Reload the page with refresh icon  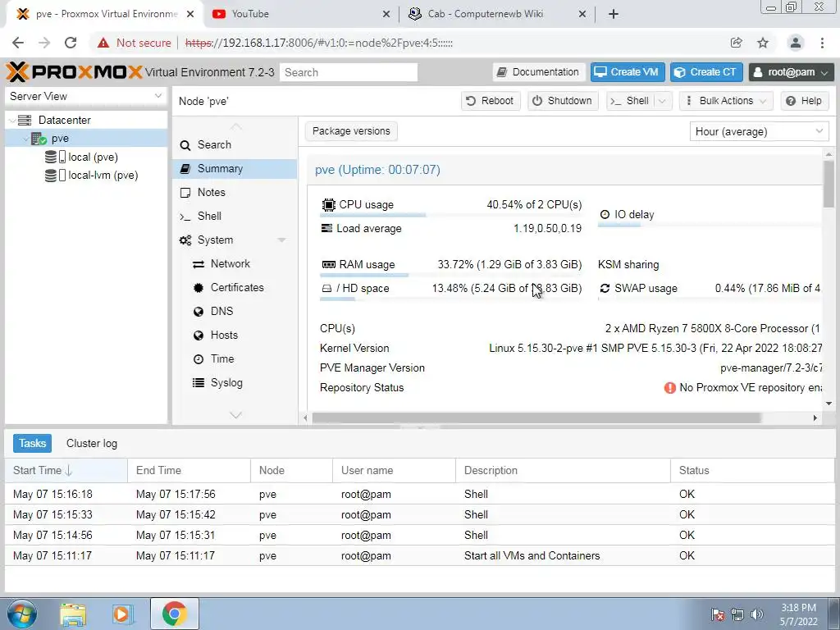pyautogui.click(x=71, y=43)
